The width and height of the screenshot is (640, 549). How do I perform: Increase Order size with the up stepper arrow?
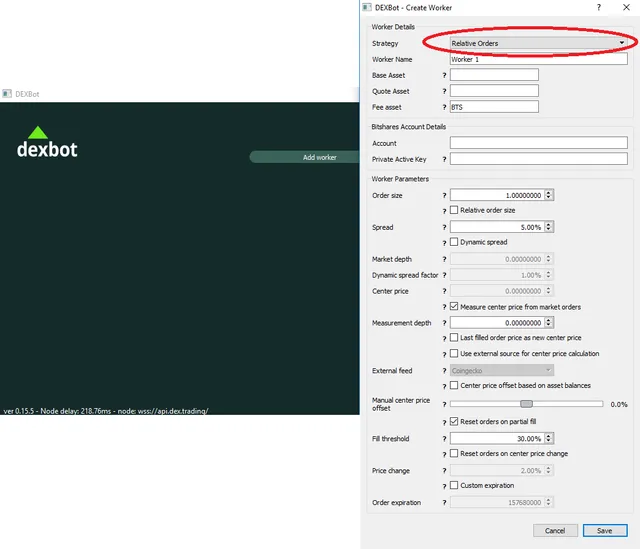(549, 193)
